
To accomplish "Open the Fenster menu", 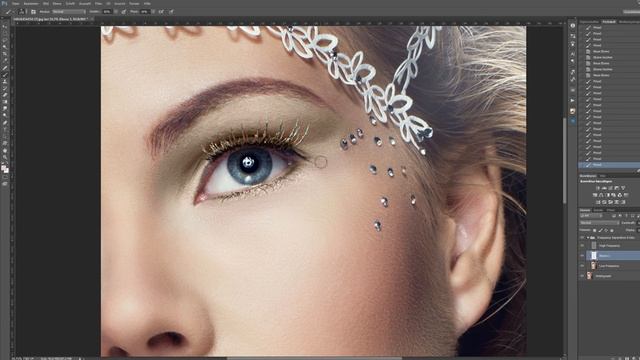I will 134,4.
